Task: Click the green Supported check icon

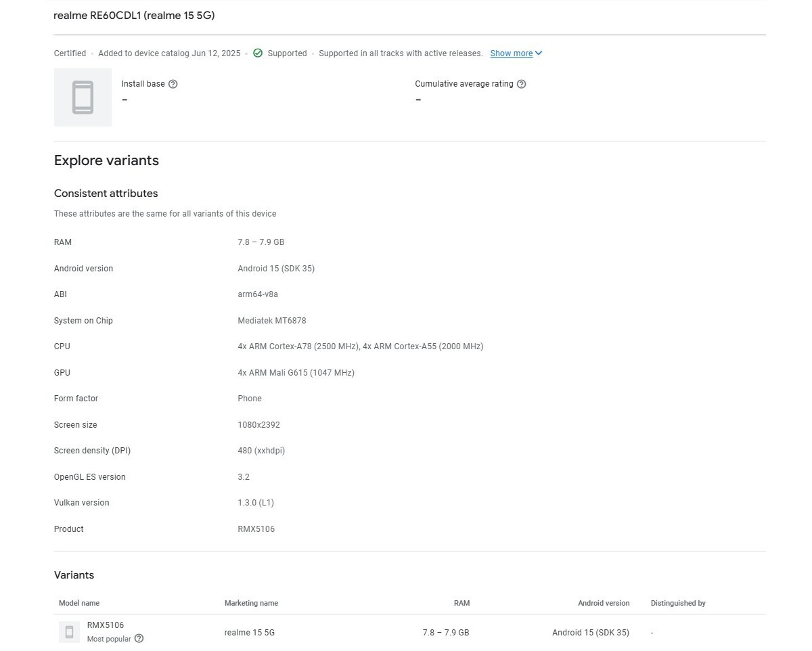Action: 258,53
